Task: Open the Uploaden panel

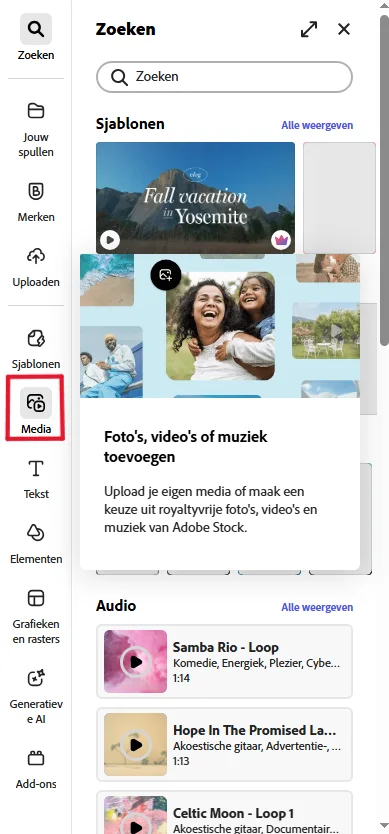Action: coord(36,267)
